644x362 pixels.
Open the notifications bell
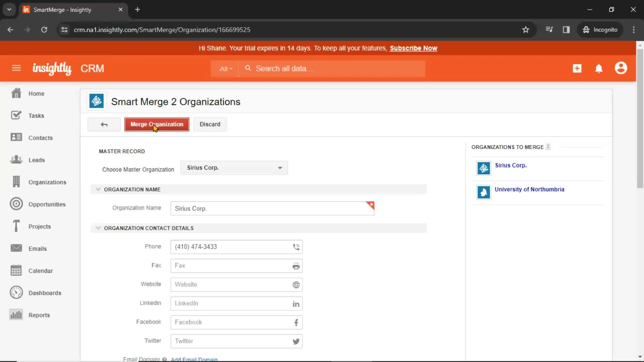pos(599,68)
